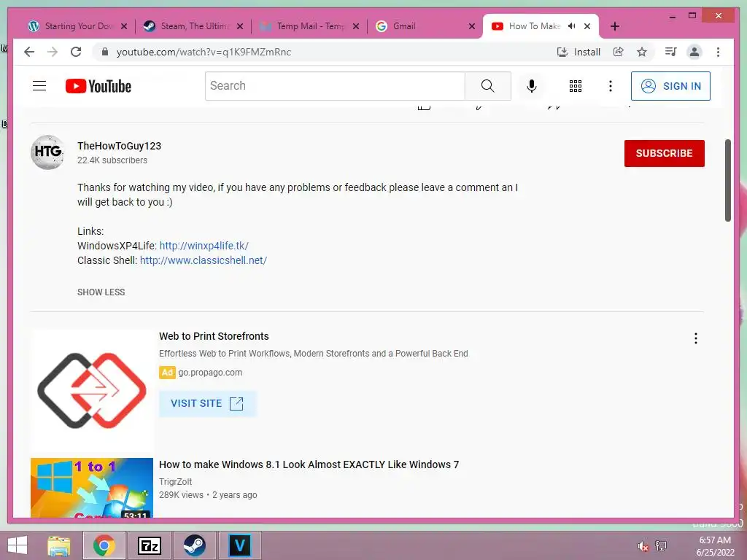Click the address bar URL
Image resolution: width=747 pixels, height=560 pixels.
point(204,52)
